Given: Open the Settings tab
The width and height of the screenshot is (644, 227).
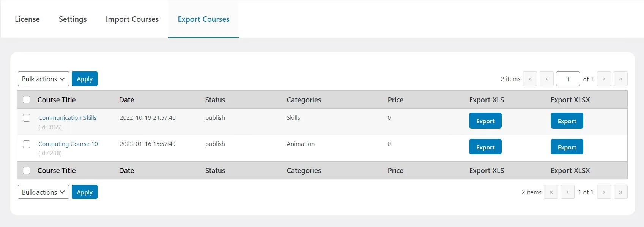Looking at the screenshot, I should (x=72, y=19).
